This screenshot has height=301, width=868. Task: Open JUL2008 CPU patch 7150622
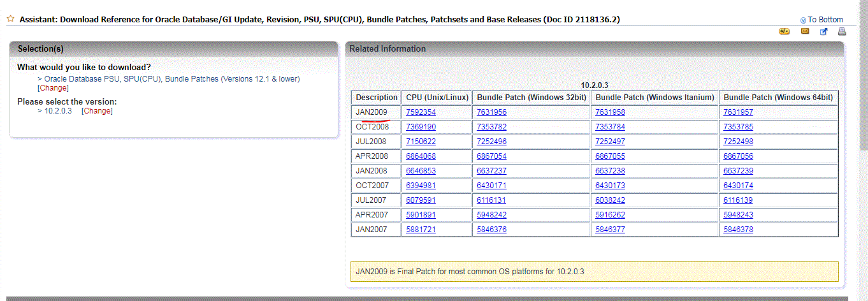(x=421, y=142)
